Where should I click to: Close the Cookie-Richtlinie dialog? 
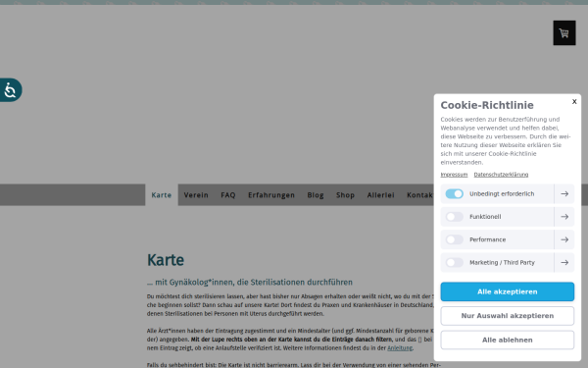coord(574,101)
